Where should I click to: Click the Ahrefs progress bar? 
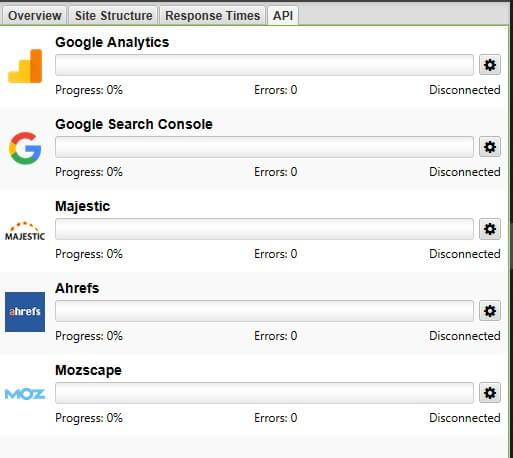click(264, 311)
